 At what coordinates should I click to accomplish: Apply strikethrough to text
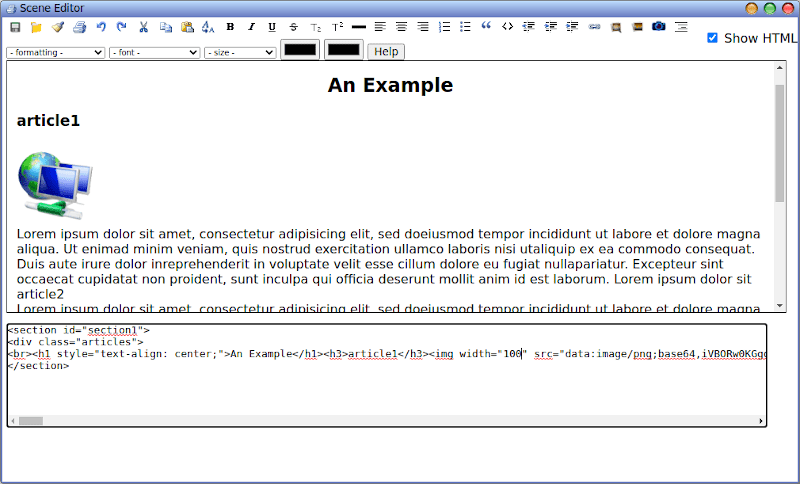click(x=293, y=27)
